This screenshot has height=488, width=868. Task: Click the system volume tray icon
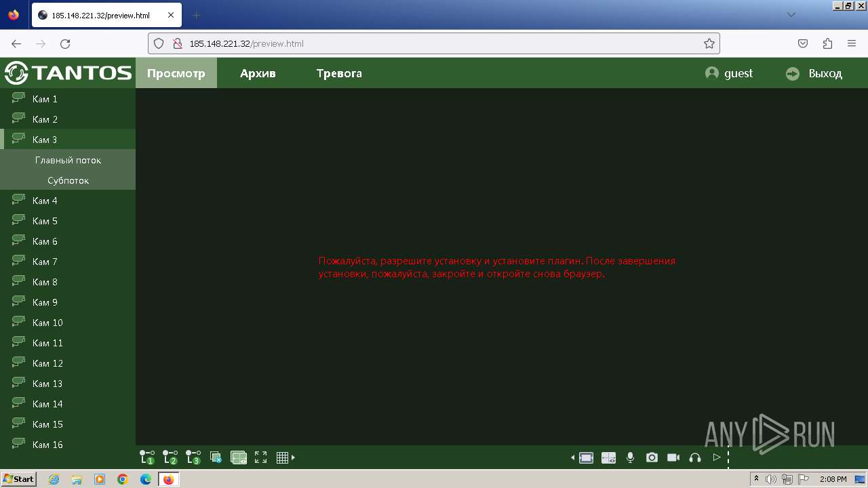click(771, 479)
